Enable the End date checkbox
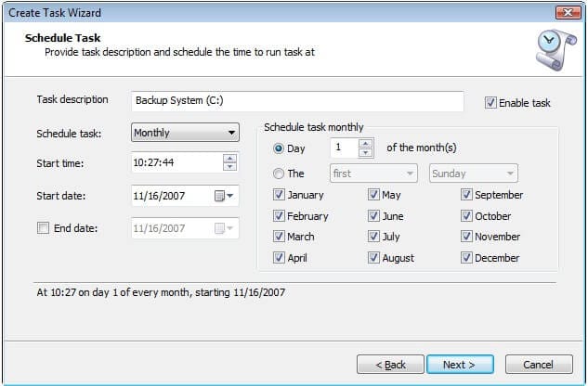This screenshot has height=386, width=588. [43, 228]
